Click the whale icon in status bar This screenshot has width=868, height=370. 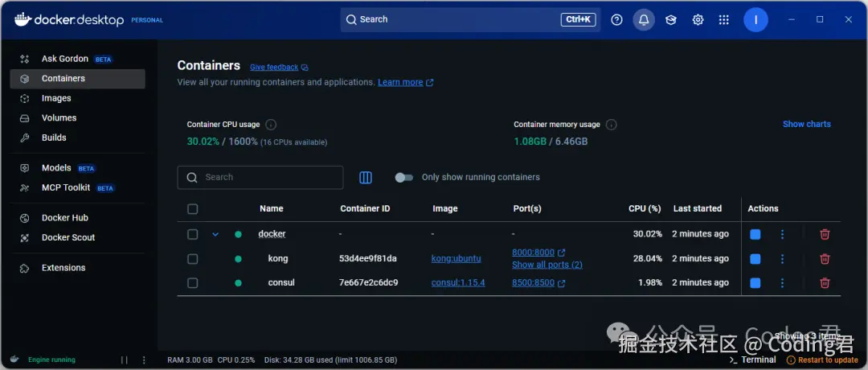(14, 360)
